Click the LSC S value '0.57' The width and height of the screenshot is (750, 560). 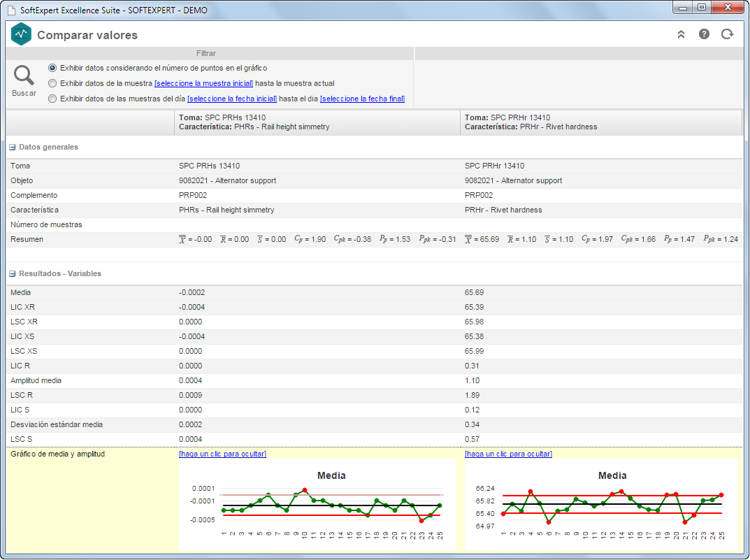472,440
